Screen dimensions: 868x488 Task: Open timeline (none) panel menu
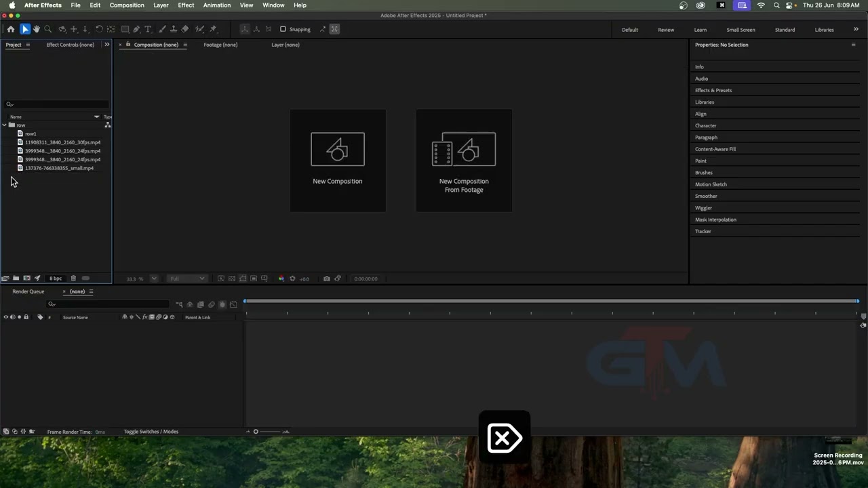[x=91, y=291]
